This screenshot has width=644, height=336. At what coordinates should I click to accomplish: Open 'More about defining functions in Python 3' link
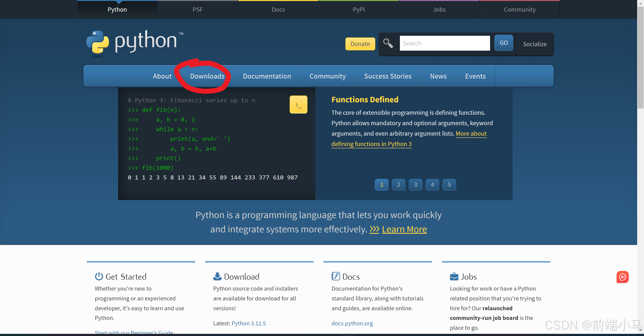(372, 144)
